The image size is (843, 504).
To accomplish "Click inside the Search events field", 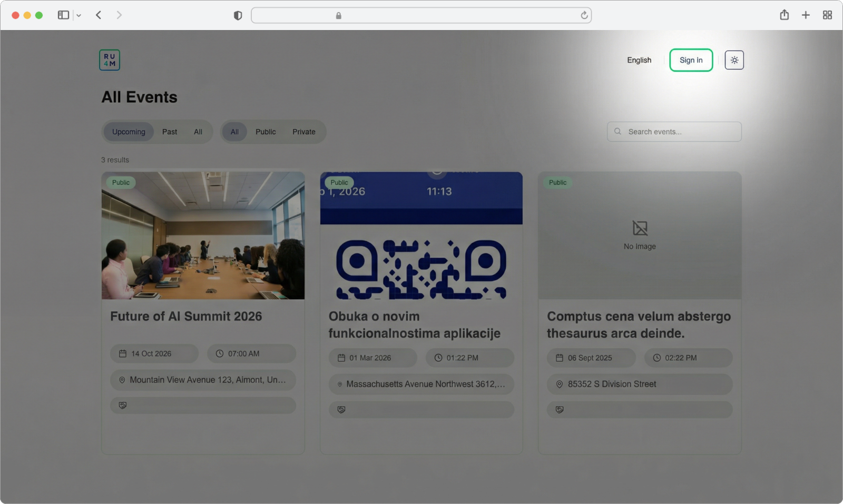I will (x=674, y=131).
